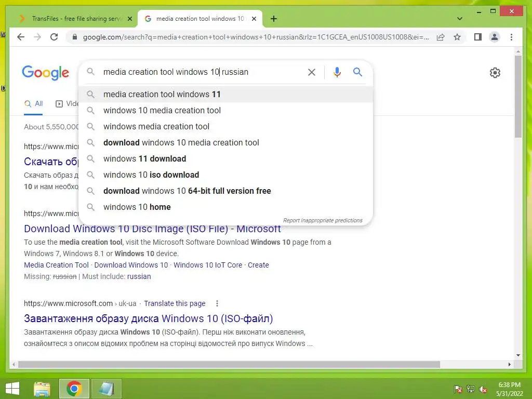Open the Media Creation Tool sitelink
Image resolution: width=532 pixels, height=399 pixels.
56,265
